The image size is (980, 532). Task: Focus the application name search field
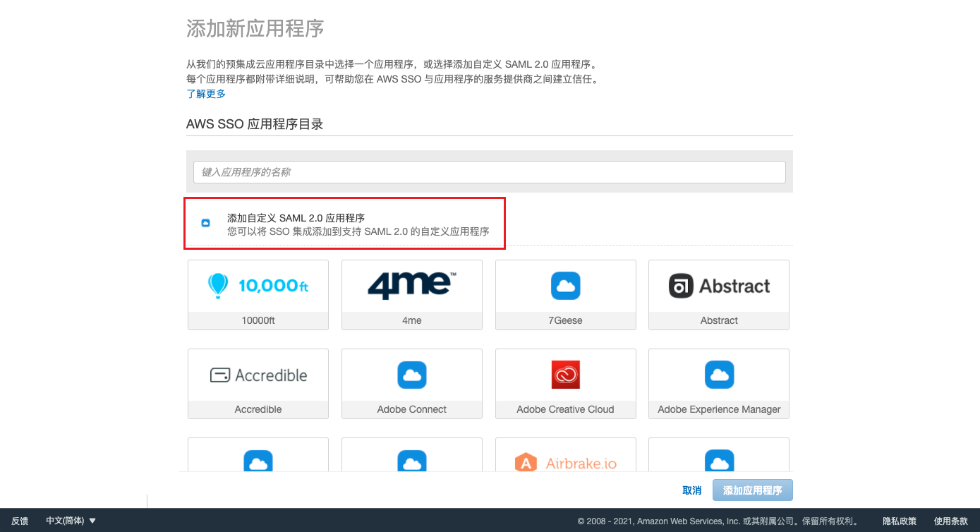(x=489, y=172)
